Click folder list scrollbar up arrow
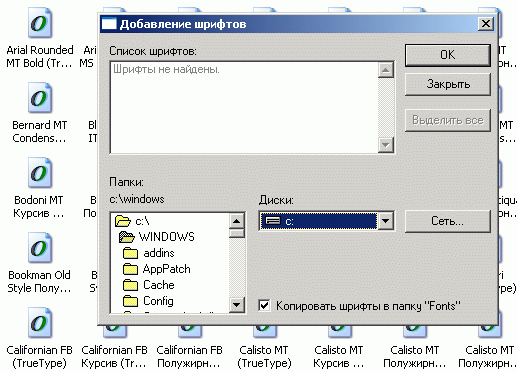Image resolution: width=517 pixels, height=372 pixels. tap(237, 221)
